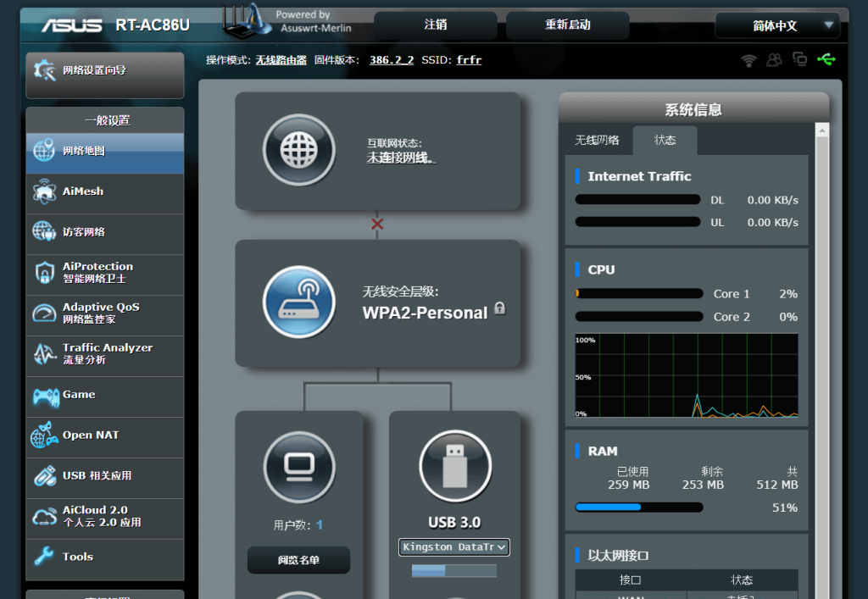Click the 注销 logout button
The height and width of the screenshot is (599, 868).
[x=436, y=25]
